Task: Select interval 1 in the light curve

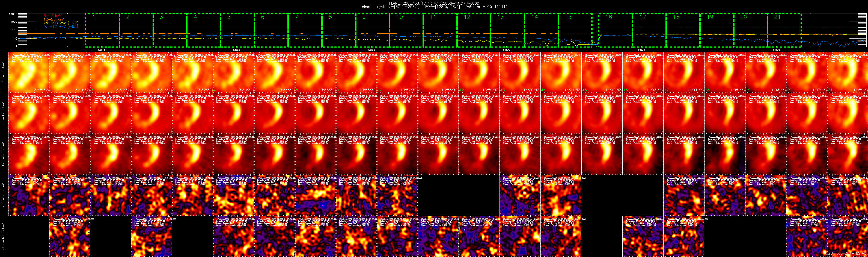Action: click(x=102, y=30)
